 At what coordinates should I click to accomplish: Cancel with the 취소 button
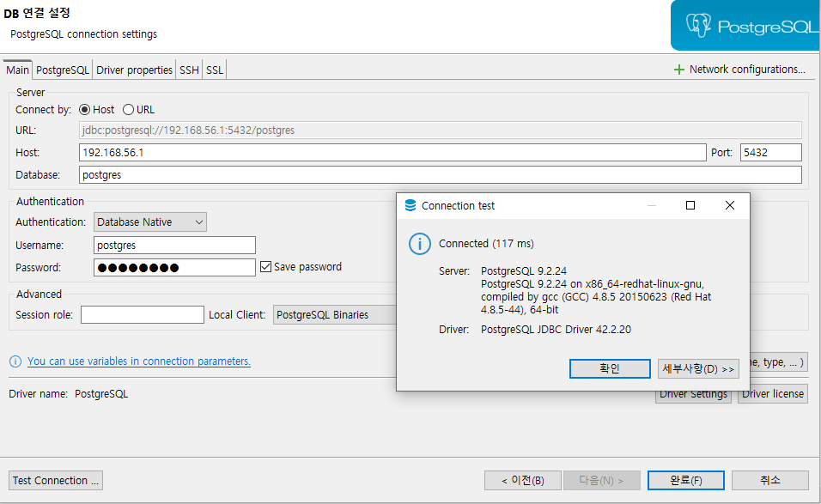pos(770,481)
